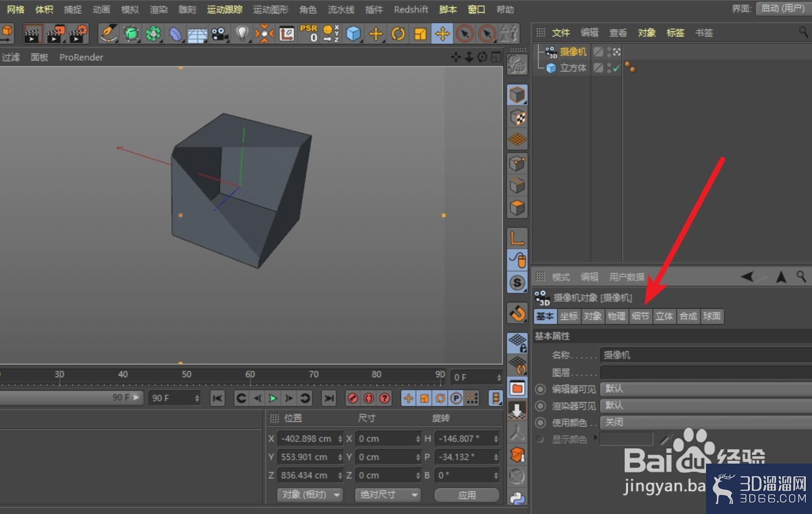Open the 运动跟踪 menu
The width and height of the screenshot is (812, 514).
click(225, 10)
